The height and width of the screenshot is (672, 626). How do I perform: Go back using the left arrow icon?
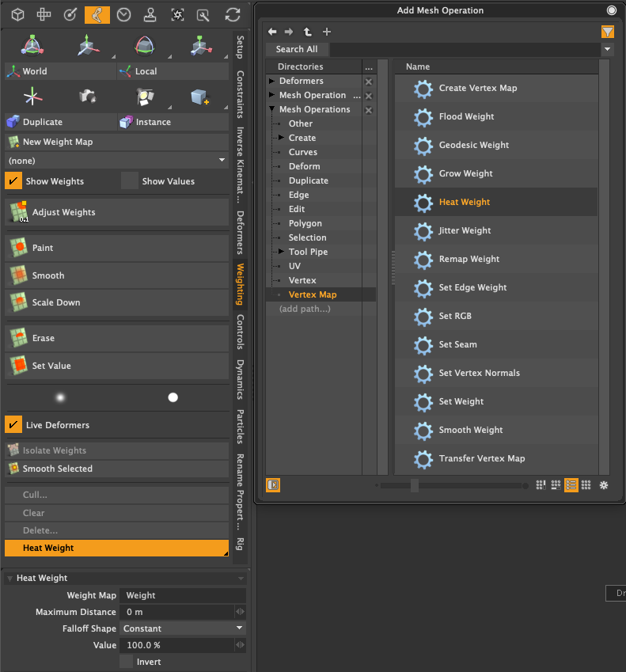tap(272, 32)
